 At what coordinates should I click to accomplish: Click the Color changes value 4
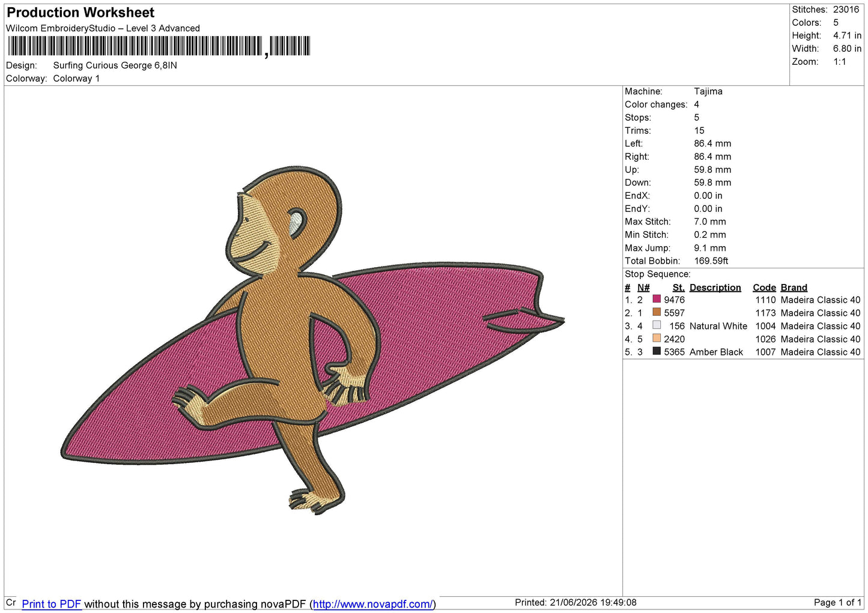[x=696, y=104]
